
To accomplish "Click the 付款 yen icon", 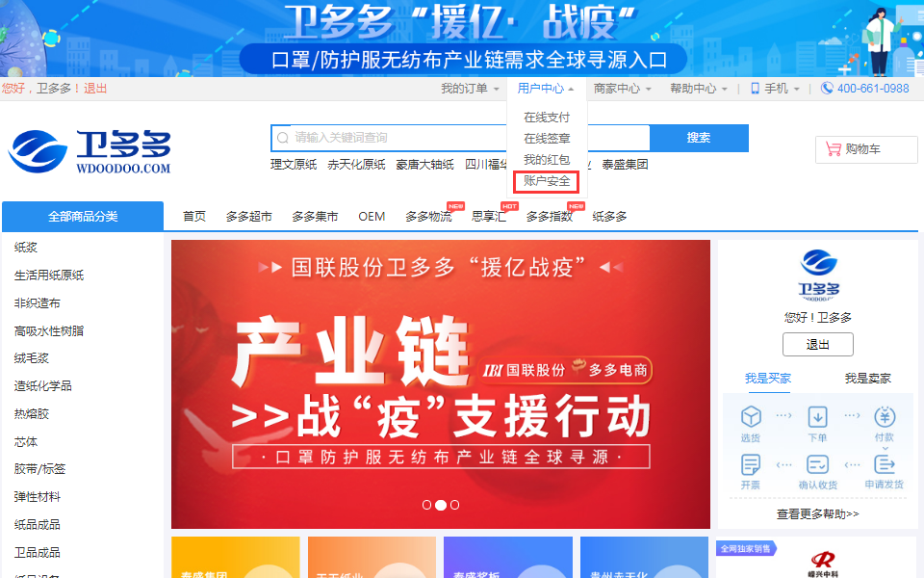I will (x=885, y=416).
